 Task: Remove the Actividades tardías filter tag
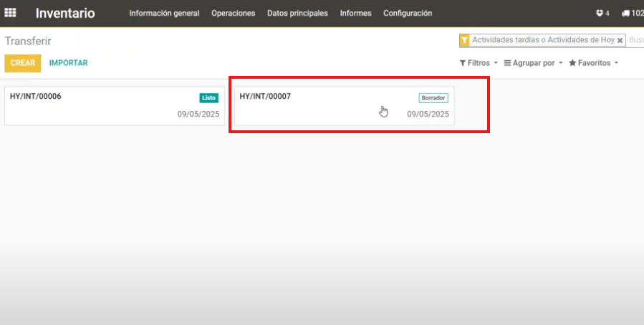(620, 41)
